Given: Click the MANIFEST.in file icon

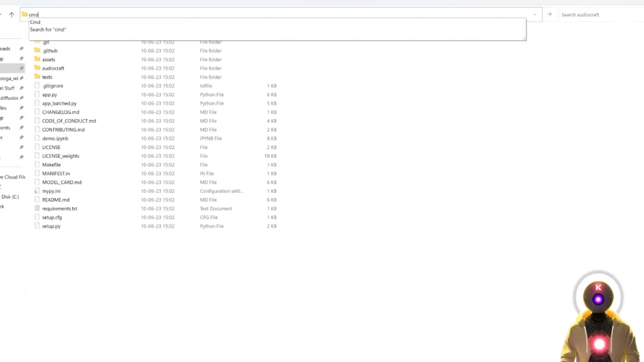Looking at the screenshot, I should click(x=37, y=173).
